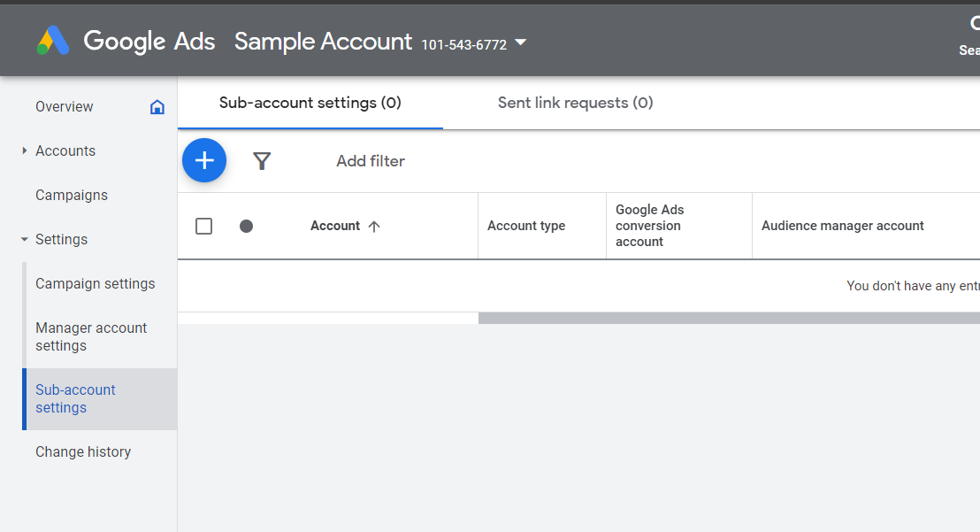Viewport: 980px width, 532px height.
Task: Open Change history sidebar item
Action: 83,452
